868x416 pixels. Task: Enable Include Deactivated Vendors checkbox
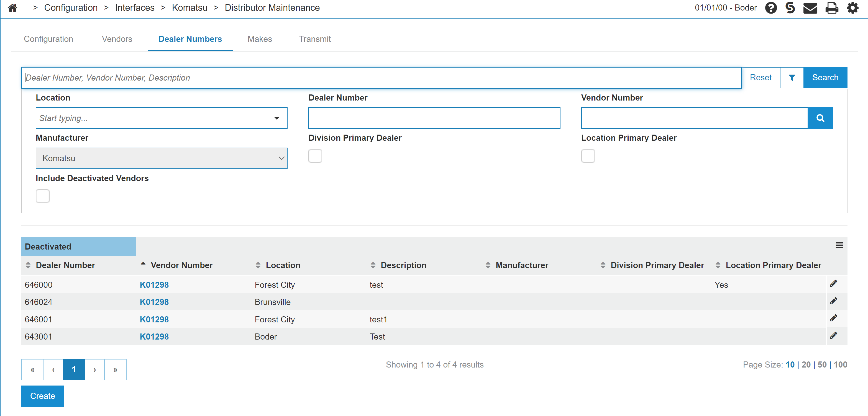tap(43, 196)
